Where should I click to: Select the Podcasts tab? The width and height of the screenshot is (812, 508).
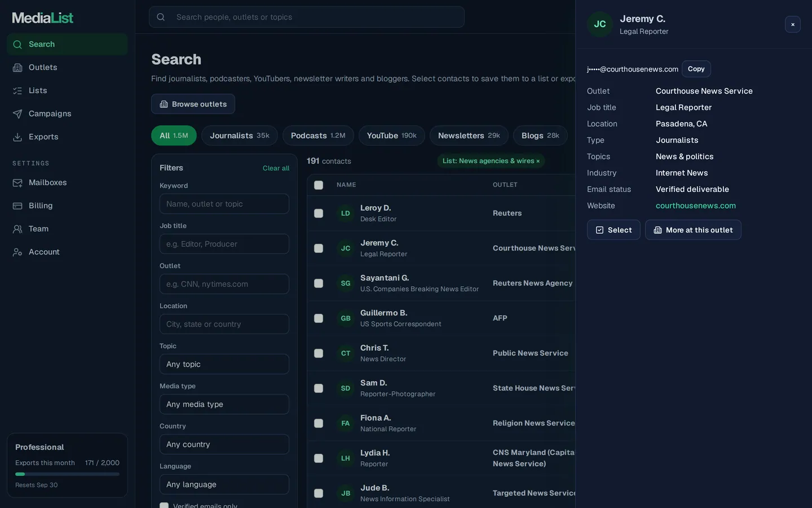[318, 135]
